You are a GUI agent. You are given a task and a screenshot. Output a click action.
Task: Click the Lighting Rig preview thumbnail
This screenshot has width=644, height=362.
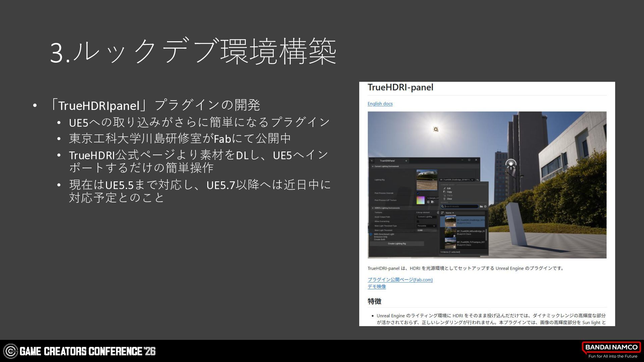[x=427, y=180]
